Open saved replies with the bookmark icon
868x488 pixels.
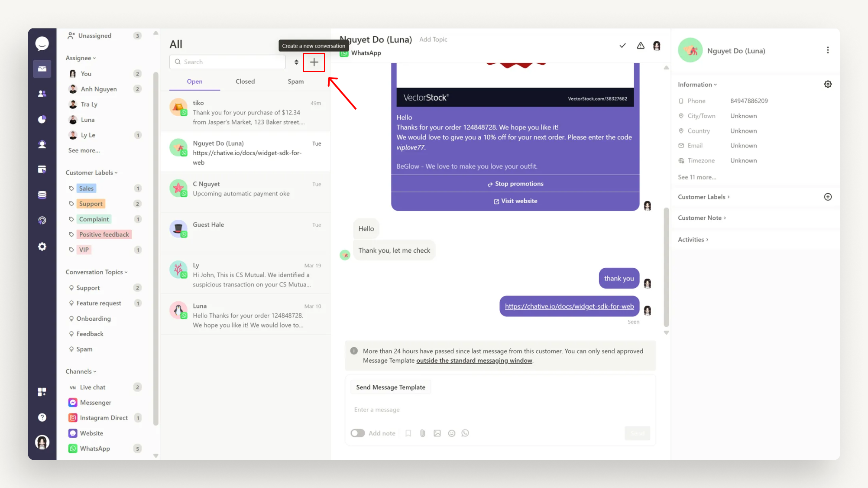coord(408,433)
